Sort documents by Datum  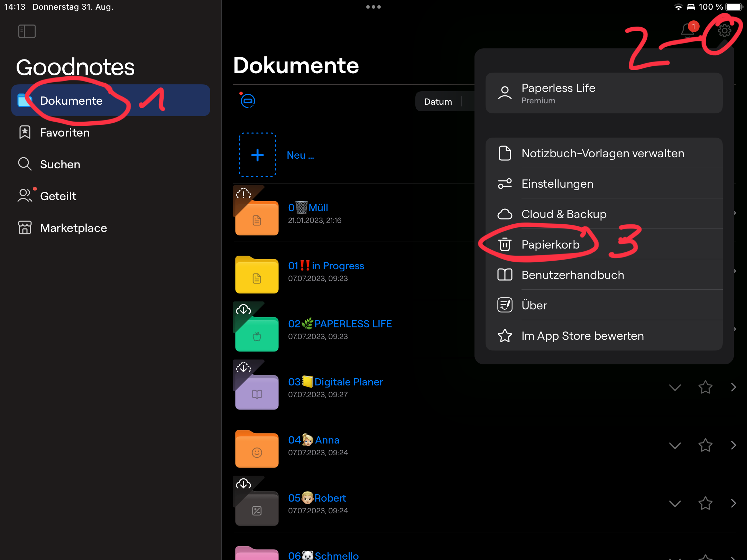(438, 102)
